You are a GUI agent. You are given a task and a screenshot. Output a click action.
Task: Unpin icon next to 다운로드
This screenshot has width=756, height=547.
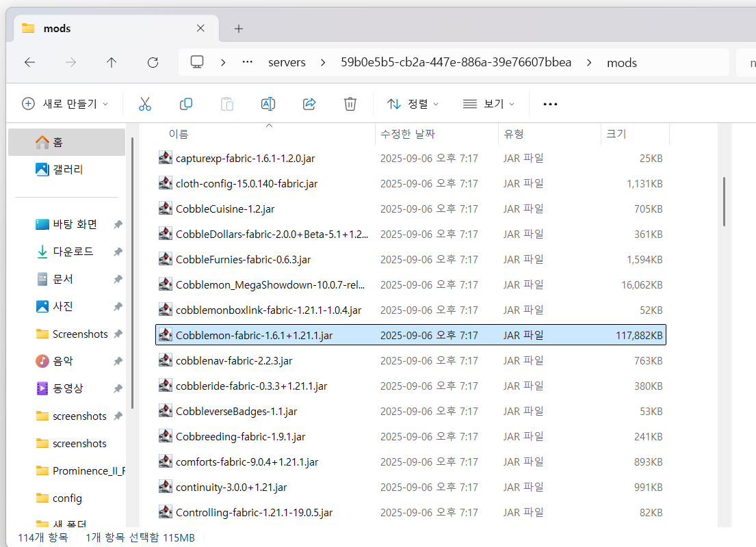[118, 252]
